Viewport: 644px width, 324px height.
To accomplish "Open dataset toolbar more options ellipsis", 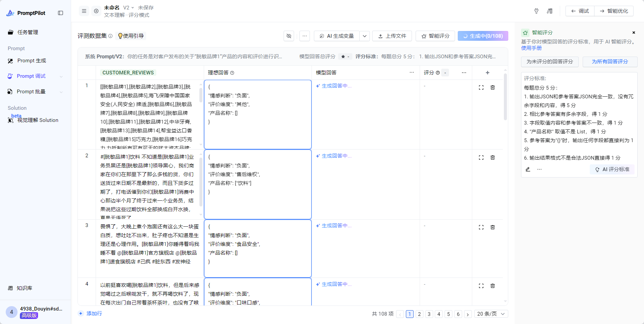I will [304, 36].
